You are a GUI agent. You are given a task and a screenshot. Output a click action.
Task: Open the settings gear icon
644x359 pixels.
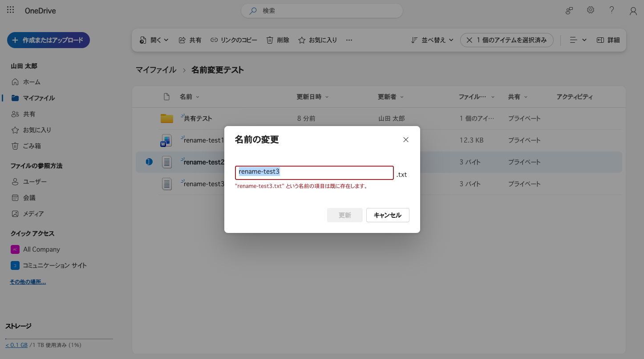pyautogui.click(x=591, y=10)
